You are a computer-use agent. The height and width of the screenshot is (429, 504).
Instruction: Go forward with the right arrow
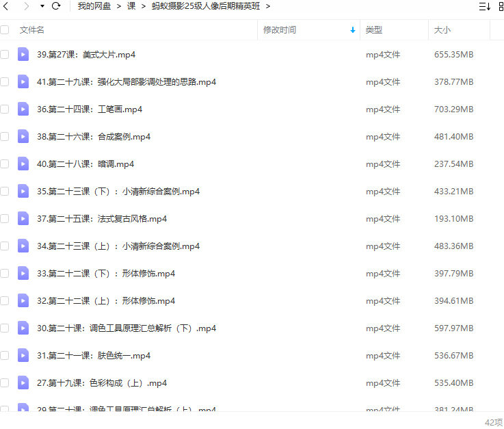tap(26, 6)
